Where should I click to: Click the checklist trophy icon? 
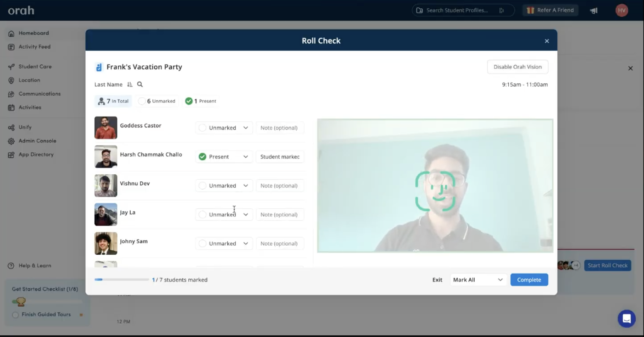[x=20, y=302]
